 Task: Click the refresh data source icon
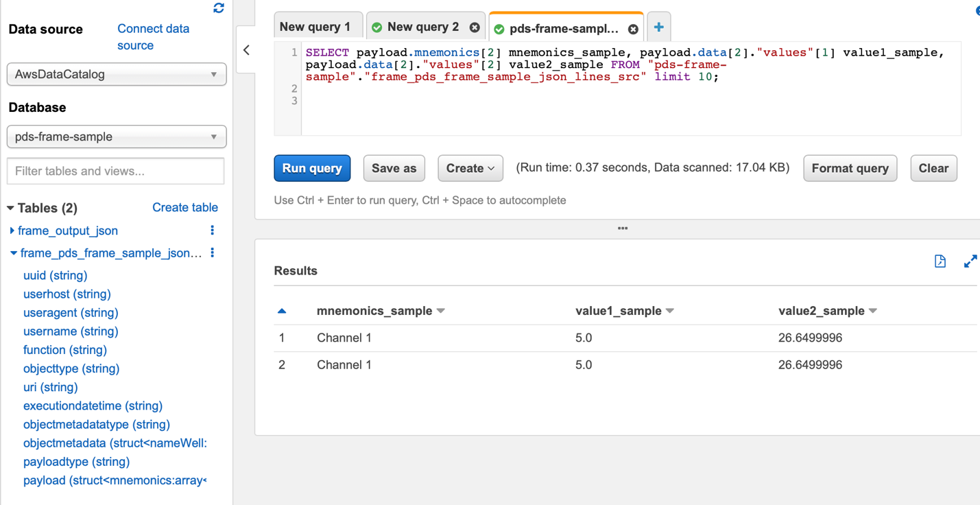pos(219,8)
